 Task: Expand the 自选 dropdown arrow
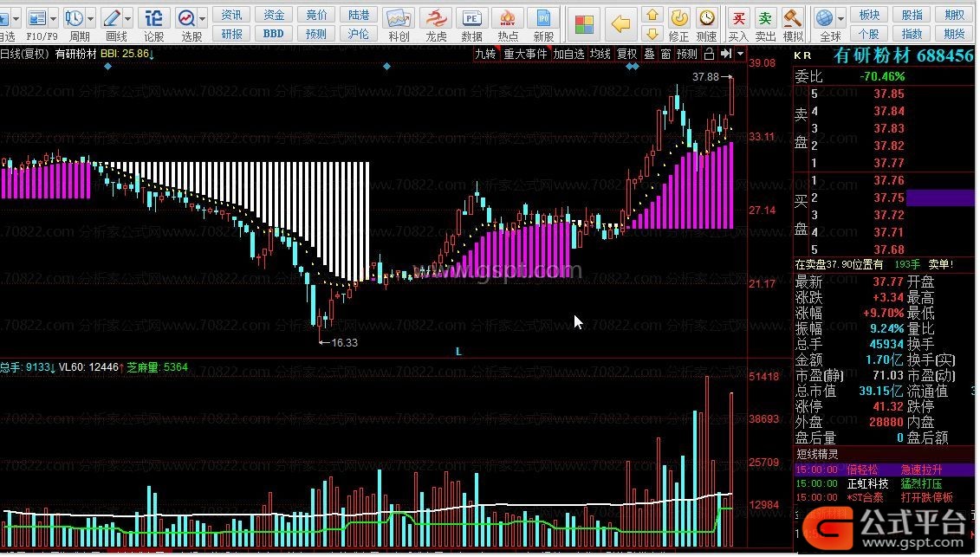[16, 18]
